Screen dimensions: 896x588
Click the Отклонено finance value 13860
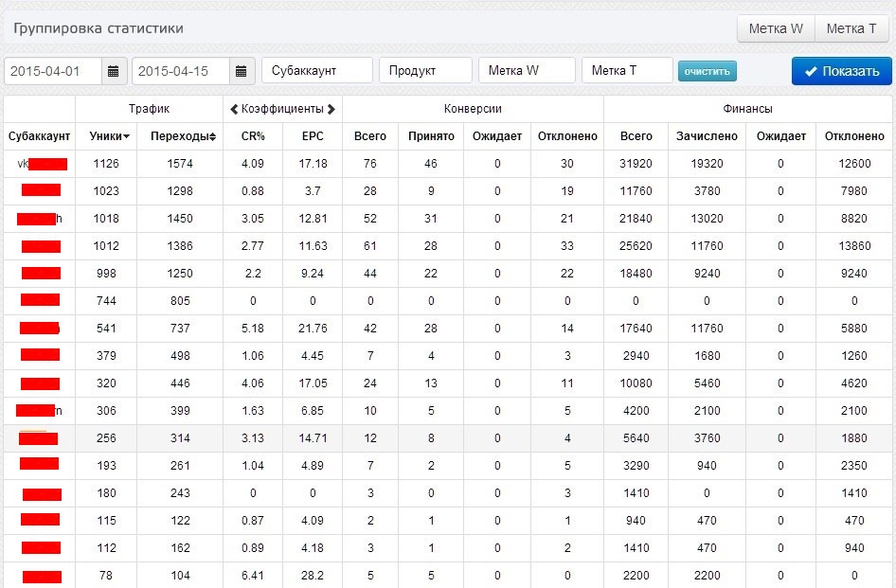click(854, 246)
